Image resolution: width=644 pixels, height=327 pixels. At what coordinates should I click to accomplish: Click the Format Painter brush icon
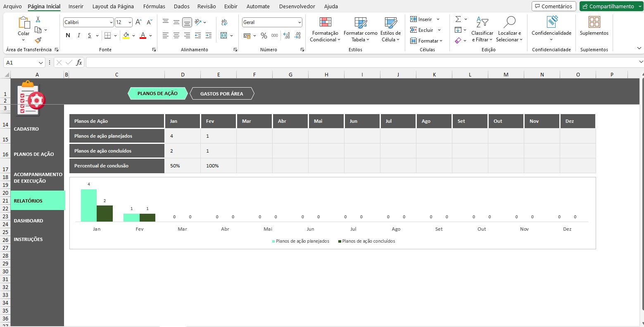click(38, 40)
